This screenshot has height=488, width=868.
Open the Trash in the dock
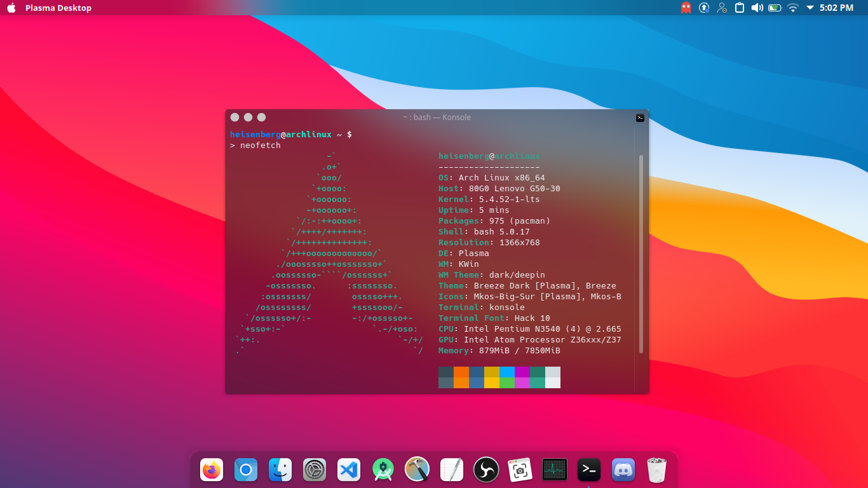[x=656, y=470]
